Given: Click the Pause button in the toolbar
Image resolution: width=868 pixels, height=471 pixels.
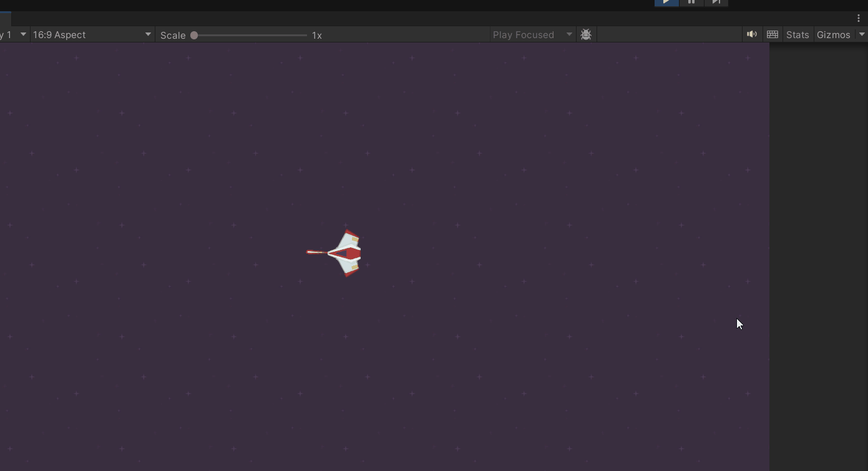Looking at the screenshot, I should [691, 2].
